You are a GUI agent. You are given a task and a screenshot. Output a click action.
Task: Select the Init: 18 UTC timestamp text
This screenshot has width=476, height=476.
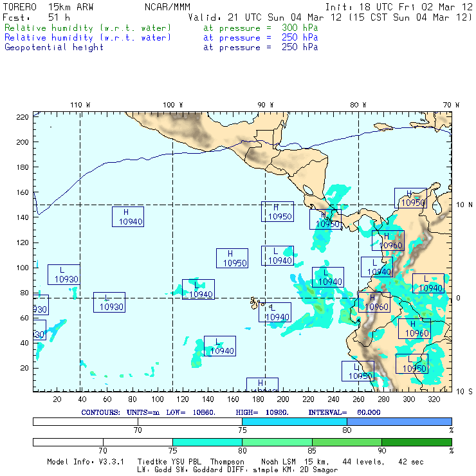(399, 6)
